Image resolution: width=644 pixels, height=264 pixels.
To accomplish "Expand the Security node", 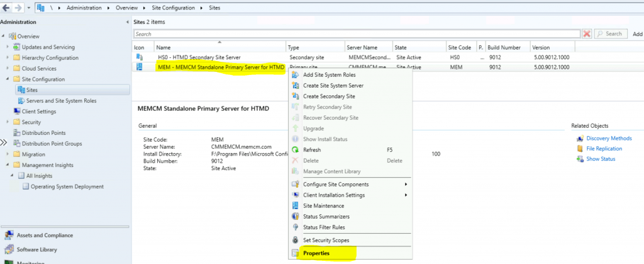I will (x=8, y=122).
